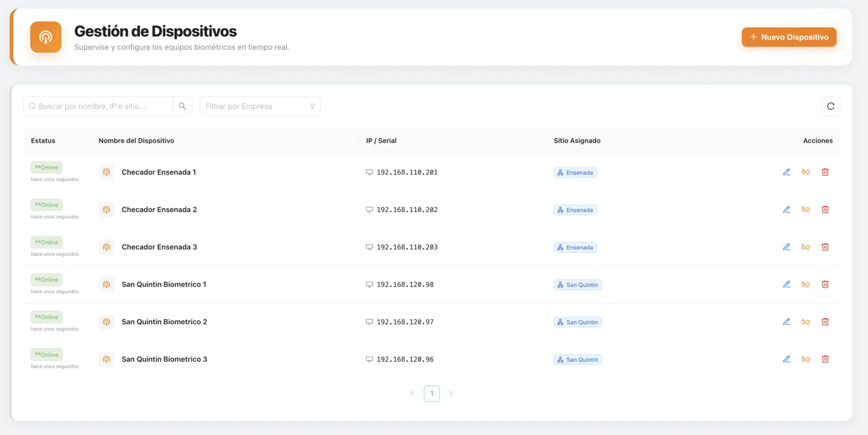Image resolution: width=868 pixels, height=435 pixels.
Task: Edit San Quintin Biometrico 3 pencil icon
Action: 787,359
